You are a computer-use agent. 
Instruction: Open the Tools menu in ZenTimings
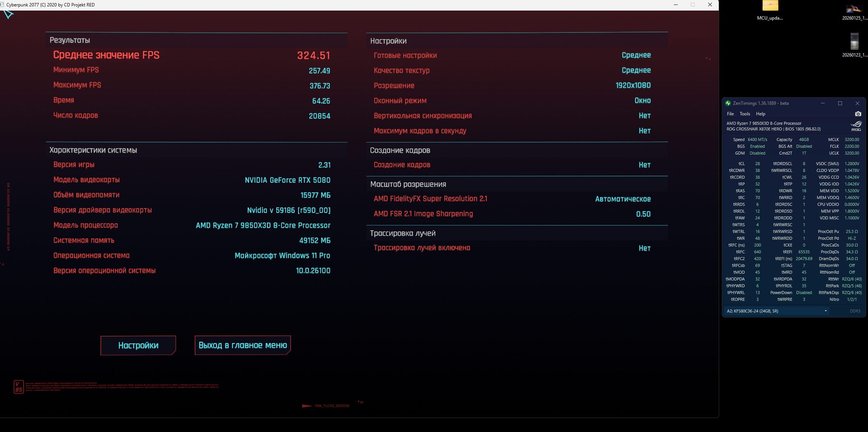[x=744, y=114]
